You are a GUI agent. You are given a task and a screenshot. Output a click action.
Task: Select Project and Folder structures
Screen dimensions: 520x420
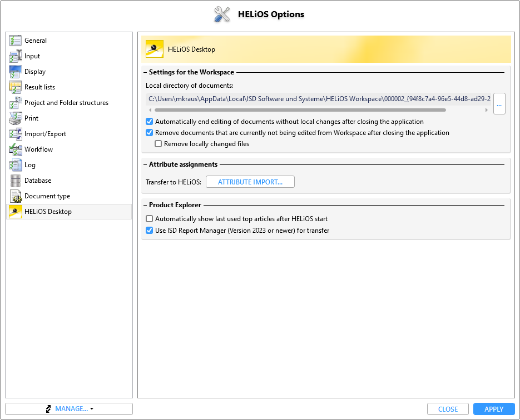click(x=69, y=103)
